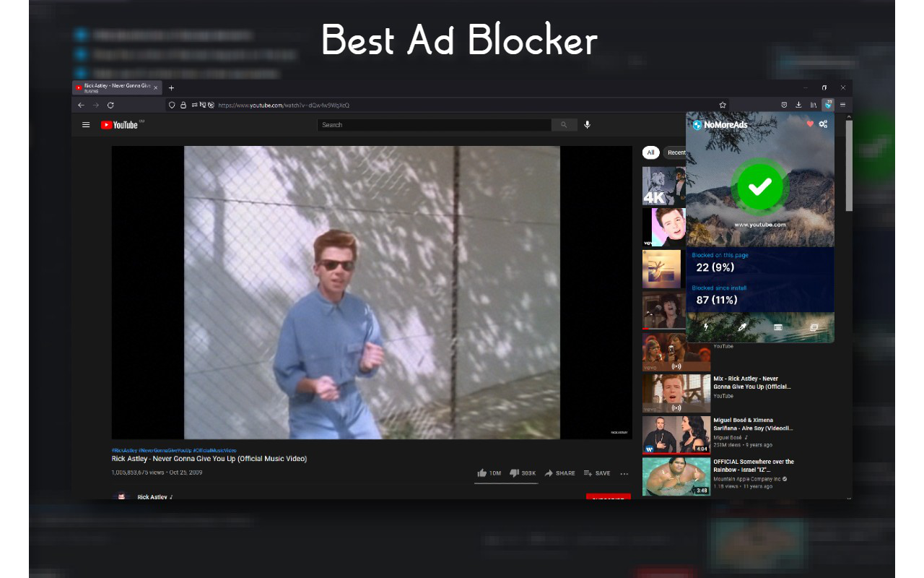Bookmark this page with the star icon
This screenshot has height=578, width=924.
(x=723, y=105)
